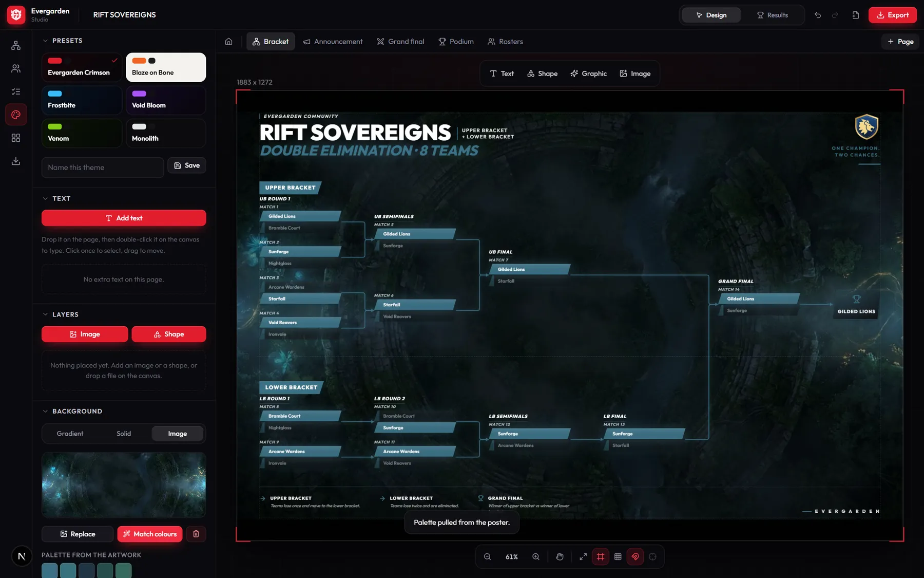Screen dimensions: 924x578
Task: Select the hand pan tool
Action: [560, 557]
